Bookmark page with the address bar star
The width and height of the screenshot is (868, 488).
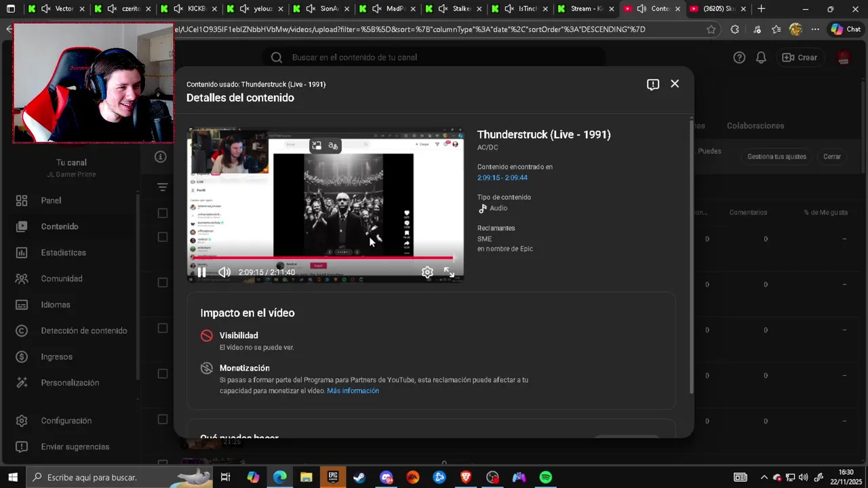pyautogui.click(x=711, y=29)
